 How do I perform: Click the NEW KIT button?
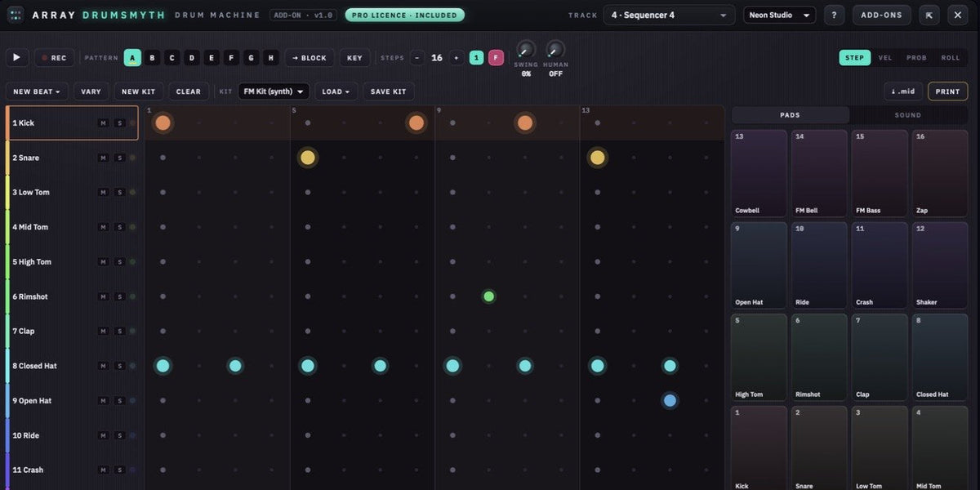tap(139, 91)
